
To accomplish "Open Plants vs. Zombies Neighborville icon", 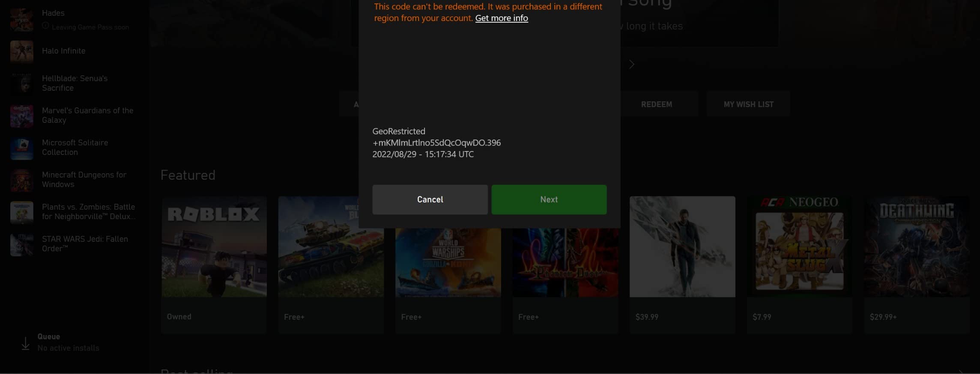I will [x=22, y=212].
